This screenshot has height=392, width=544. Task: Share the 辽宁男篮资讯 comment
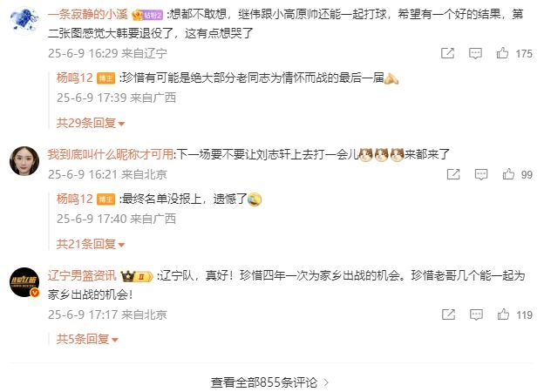(x=448, y=314)
